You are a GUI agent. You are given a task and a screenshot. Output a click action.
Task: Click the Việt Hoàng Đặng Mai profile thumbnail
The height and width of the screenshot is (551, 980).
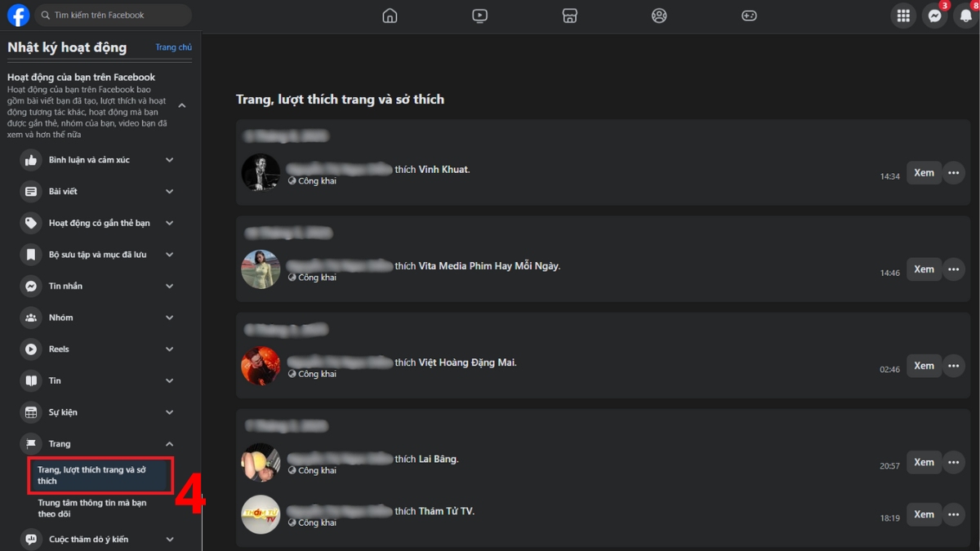[x=261, y=367]
